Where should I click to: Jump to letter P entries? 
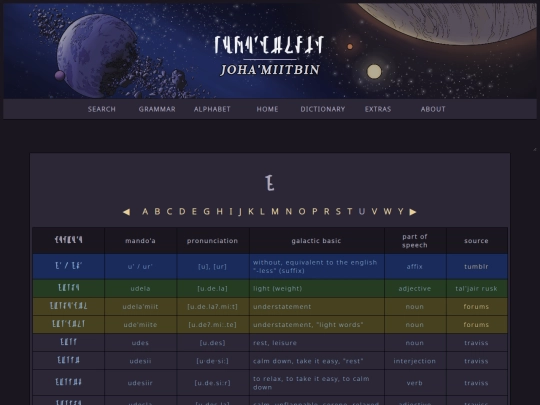[315, 211]
